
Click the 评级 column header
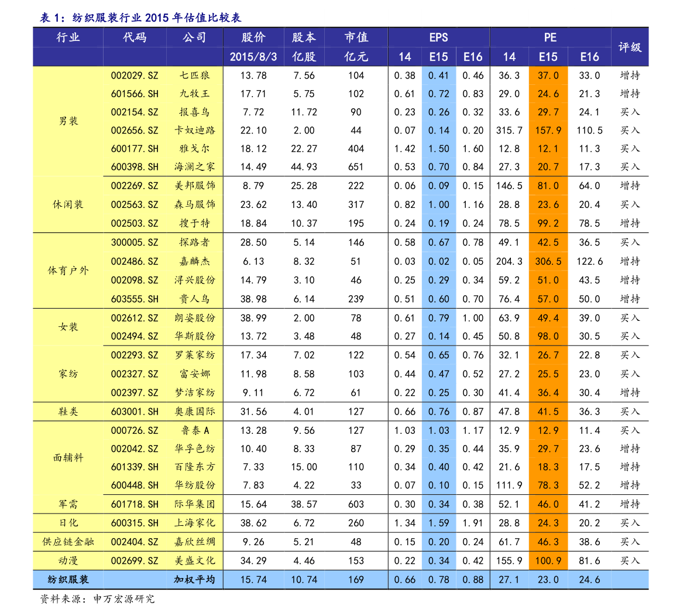pos(630,47)
